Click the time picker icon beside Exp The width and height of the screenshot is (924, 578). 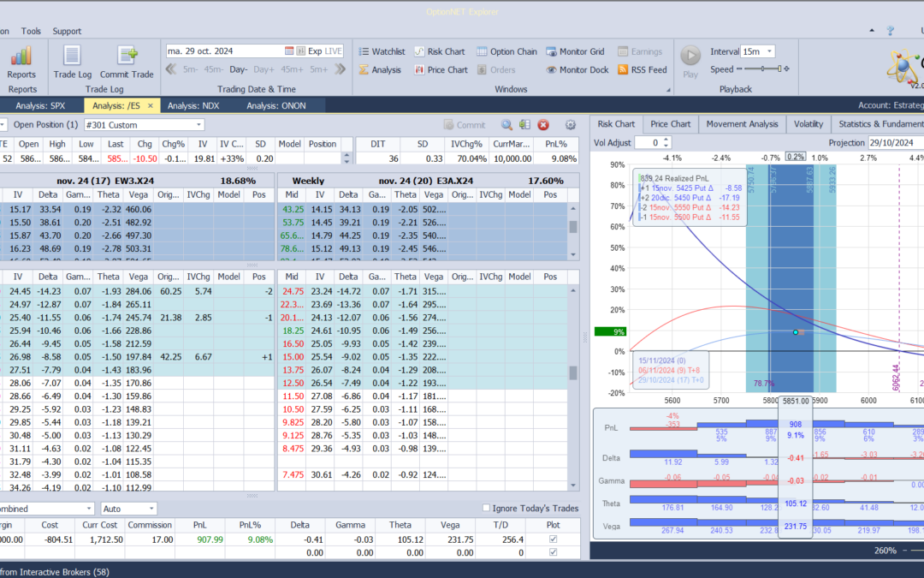(x=300, y=51)
